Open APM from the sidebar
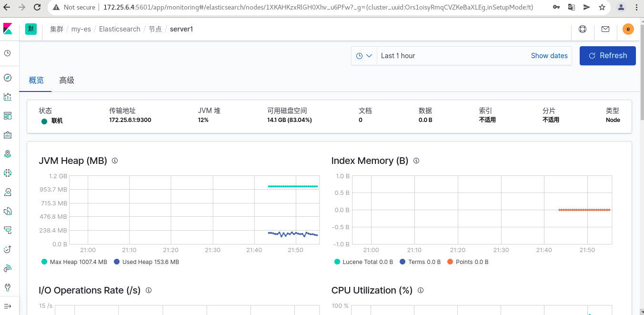The height and width of the screenshot is (315, 644). (7, 230)
